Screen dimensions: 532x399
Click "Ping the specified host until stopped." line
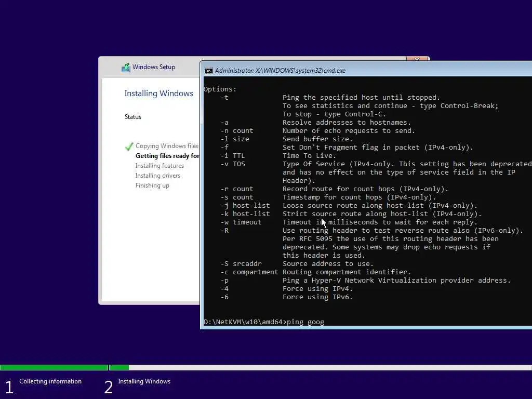(x=362, y=97)
